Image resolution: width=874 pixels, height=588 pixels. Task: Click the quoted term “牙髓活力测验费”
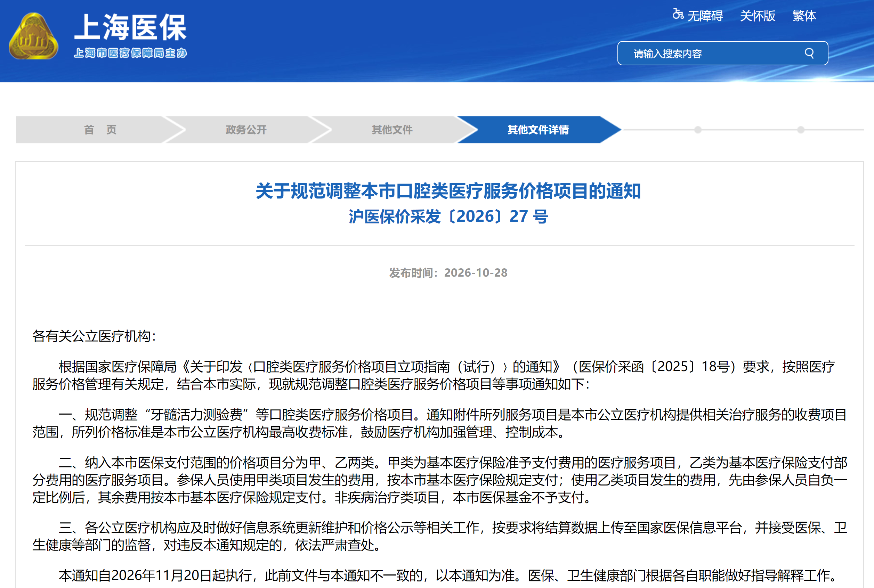click(x=197, y=414)
